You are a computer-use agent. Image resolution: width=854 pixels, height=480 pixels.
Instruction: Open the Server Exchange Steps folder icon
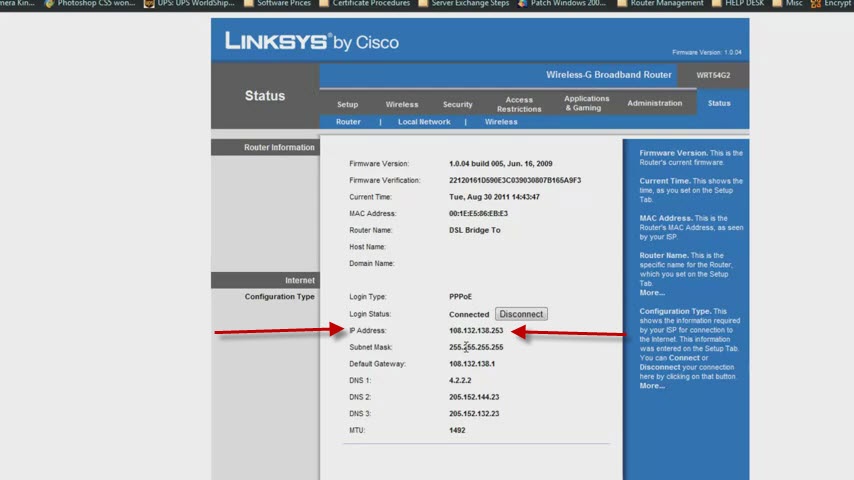[423, 3]
